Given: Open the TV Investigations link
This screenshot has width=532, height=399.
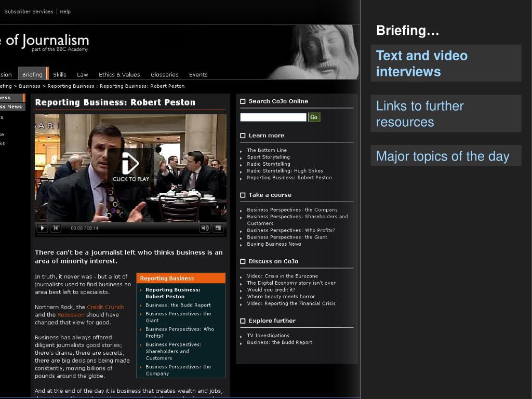Looking at the screenshot, I should (268, 335).
